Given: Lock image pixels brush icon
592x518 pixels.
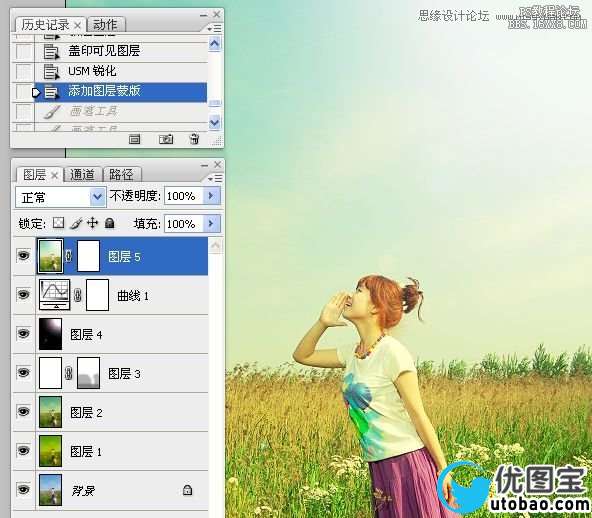Looking at the screenshot, I should tap(76, 223).
